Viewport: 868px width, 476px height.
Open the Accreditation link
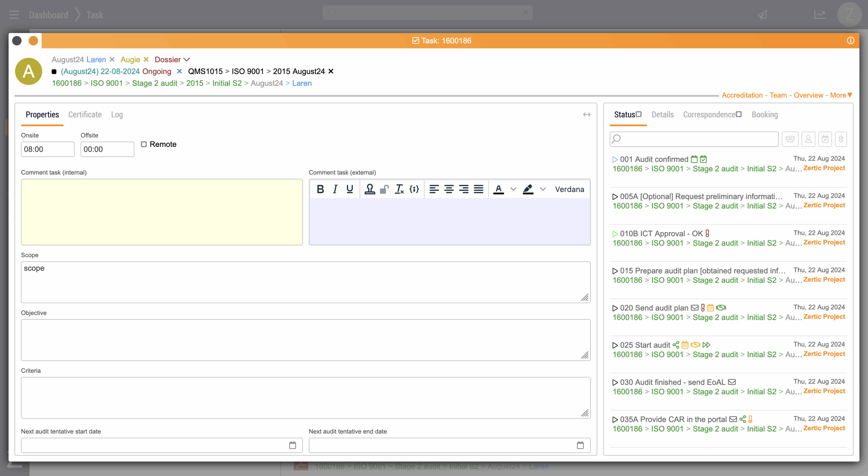coord(742,95)
